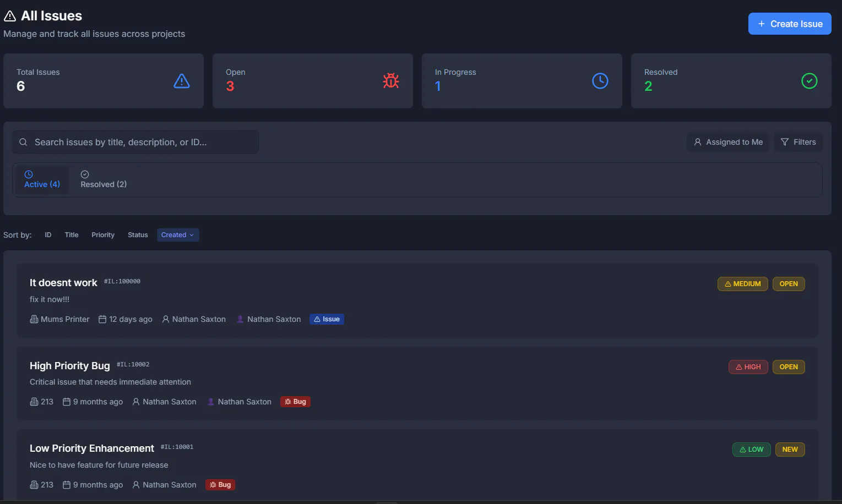Focus the search issues input field
Screen dimensions: 842x504
pos(135,142)
